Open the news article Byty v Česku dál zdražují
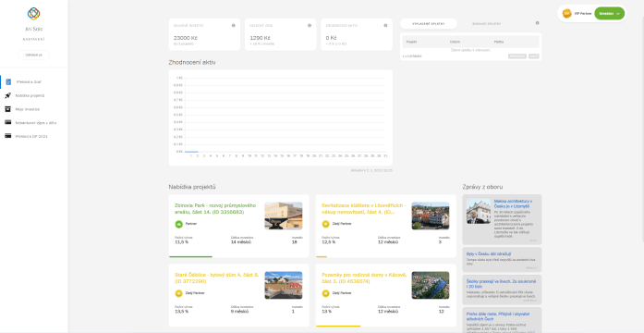 [x=489, y=254]
